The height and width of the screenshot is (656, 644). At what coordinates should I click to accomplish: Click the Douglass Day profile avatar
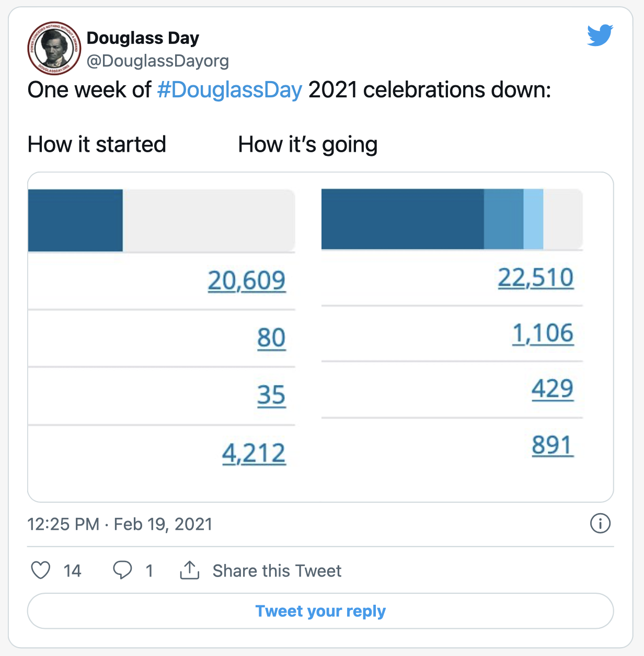(x=54, y=48)
